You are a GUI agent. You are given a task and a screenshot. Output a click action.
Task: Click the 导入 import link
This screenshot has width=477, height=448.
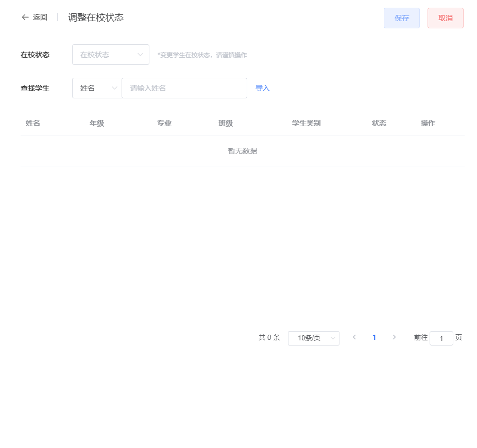coord(263,88)
